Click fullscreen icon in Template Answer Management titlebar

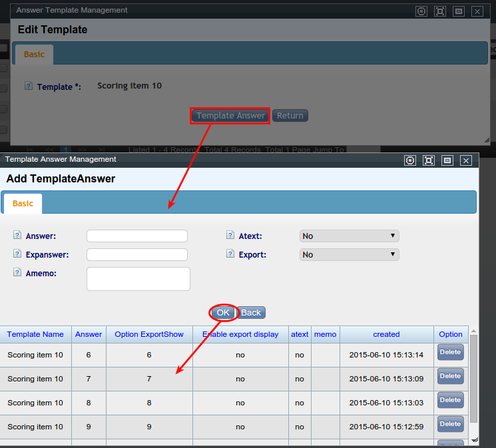coord(429,160)
